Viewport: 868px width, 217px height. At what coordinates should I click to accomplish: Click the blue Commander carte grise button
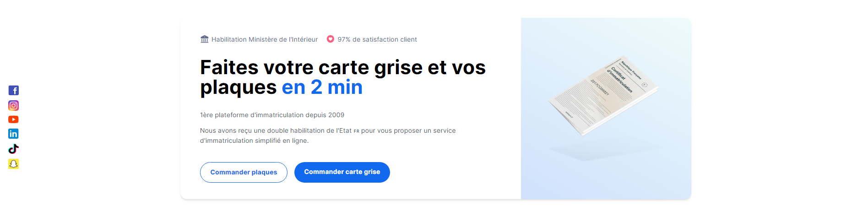342,172
